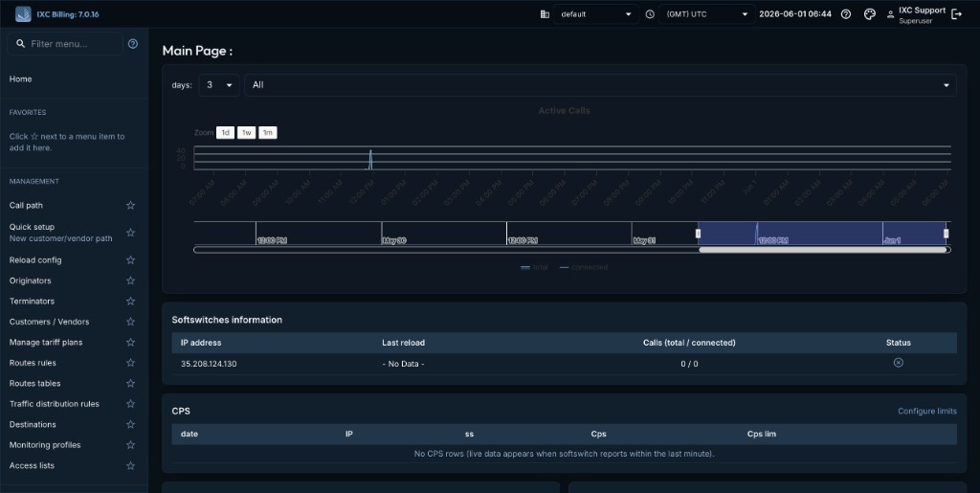Click the chart navigator scrollbar thumb
Image resolution: width=980 pixels, height=493 pixels.
pyautogui.click(x=822, y=250)
